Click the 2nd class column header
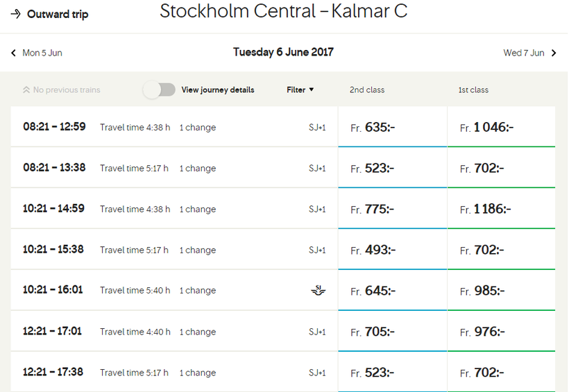 (x=367, y=90)
